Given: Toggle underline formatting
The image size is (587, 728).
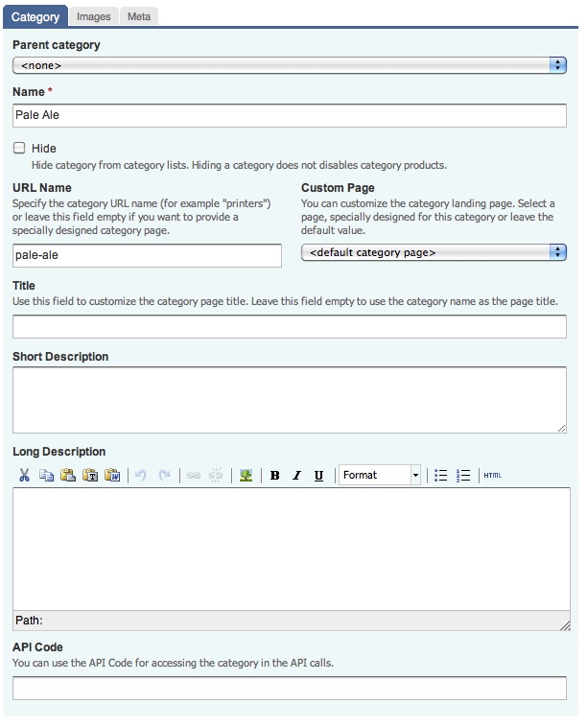Looking at the screenshot, I should pos(318,475).
